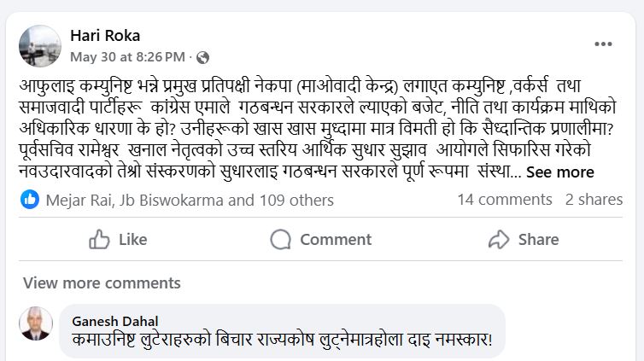Viewport: 644px width, 361px height.
Task: Click the Share arrow icon
Action: pos(498,240)
